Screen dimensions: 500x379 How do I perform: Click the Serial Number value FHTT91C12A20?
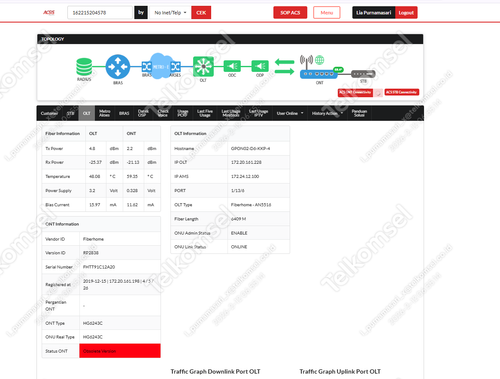coord(99,267)
